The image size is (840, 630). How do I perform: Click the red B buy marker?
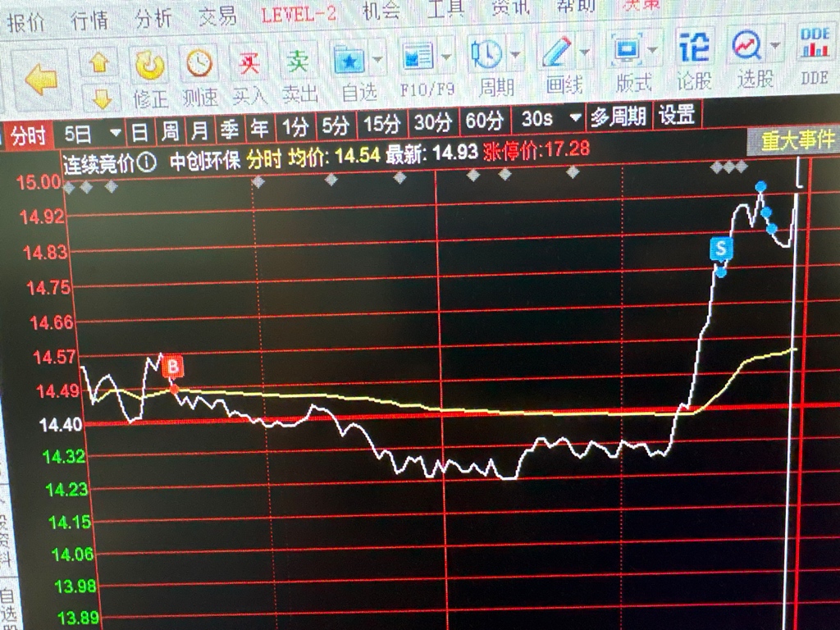point(172,367)
